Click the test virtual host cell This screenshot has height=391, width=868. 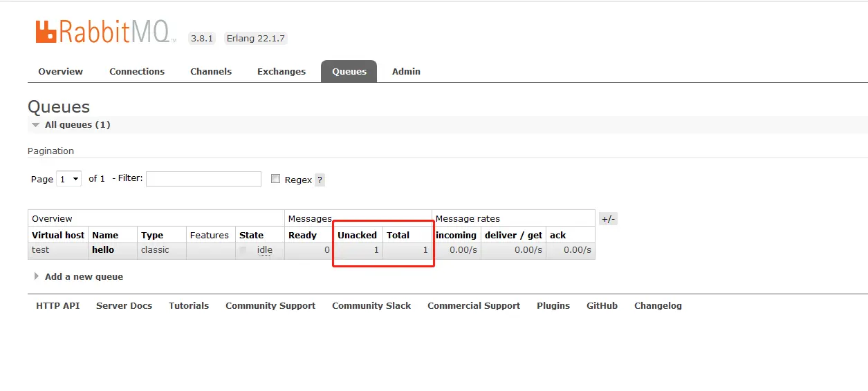tap(40, 250)
